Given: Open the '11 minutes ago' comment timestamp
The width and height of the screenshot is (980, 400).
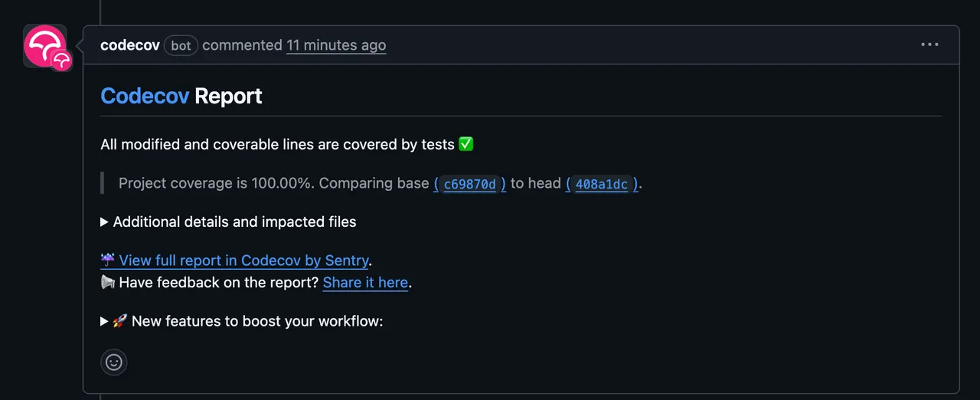Looking at the screenshot, I should click(336, 45).
